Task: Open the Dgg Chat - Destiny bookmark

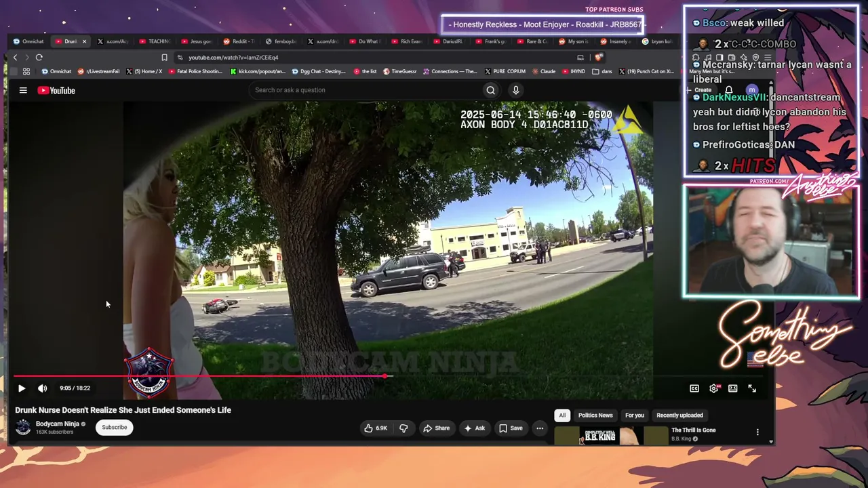Action: (x=319, y=71)
